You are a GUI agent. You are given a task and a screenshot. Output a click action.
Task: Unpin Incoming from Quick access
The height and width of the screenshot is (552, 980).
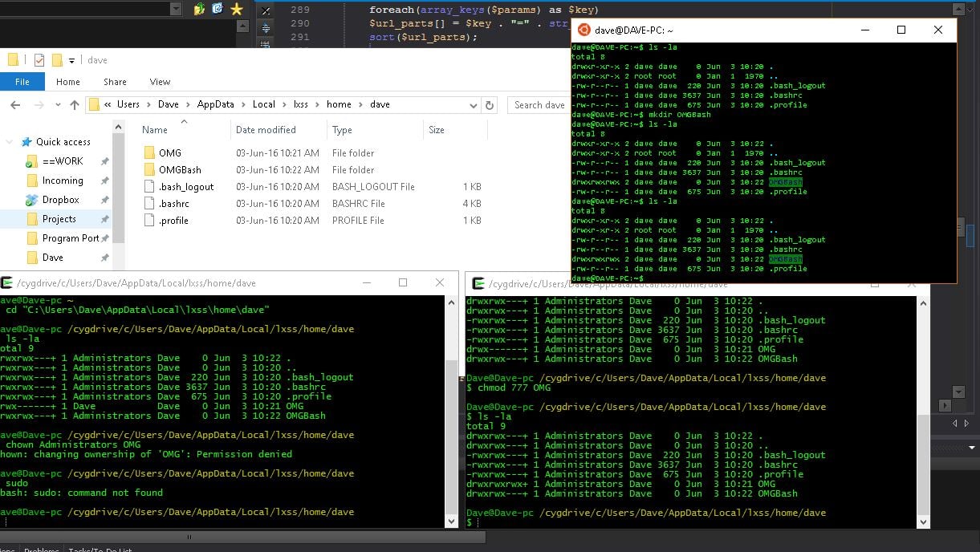(104, 180)
